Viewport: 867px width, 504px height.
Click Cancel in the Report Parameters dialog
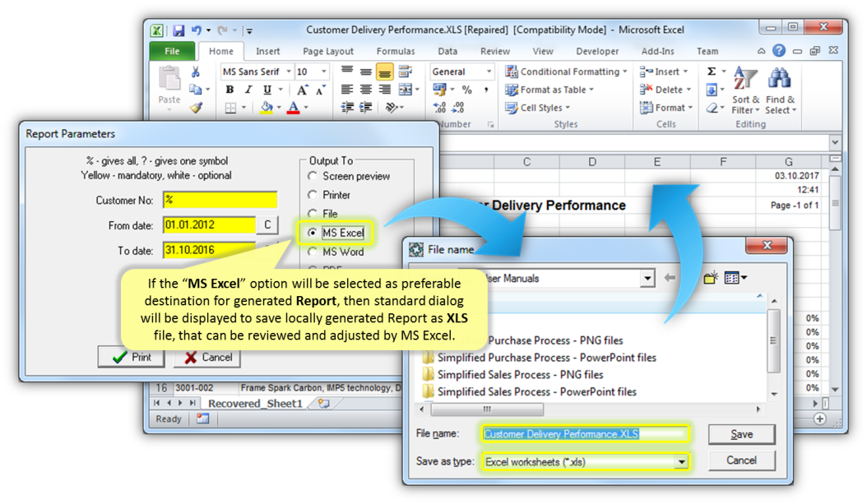click(x=207, y=357)
